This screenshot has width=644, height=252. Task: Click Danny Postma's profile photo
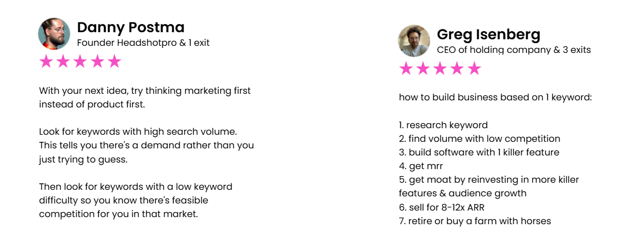[x=54, y=34]
